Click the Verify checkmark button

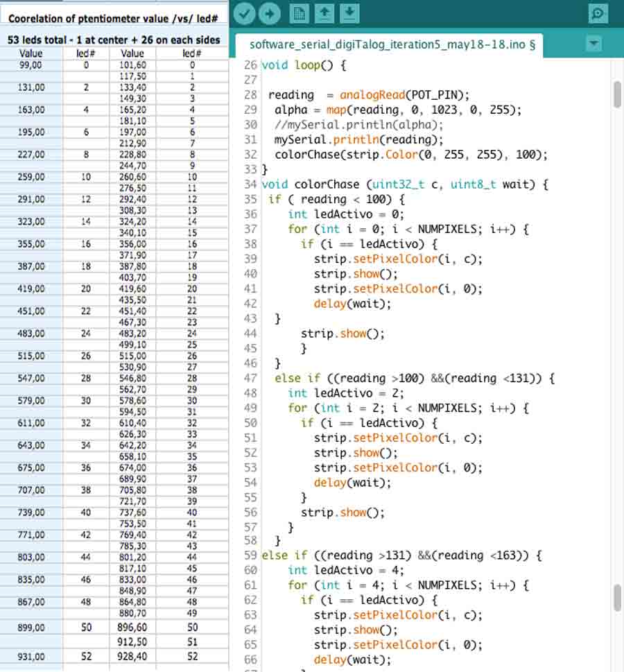[243, 12]
